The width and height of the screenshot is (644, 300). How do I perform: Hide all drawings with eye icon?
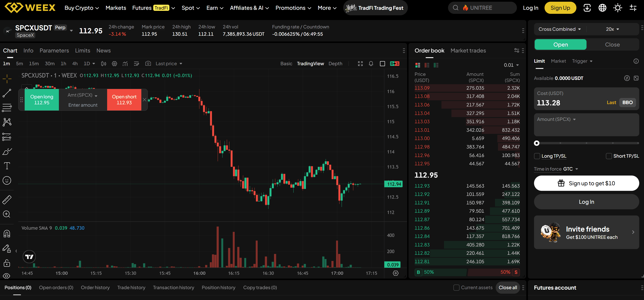tap(7, 276)
